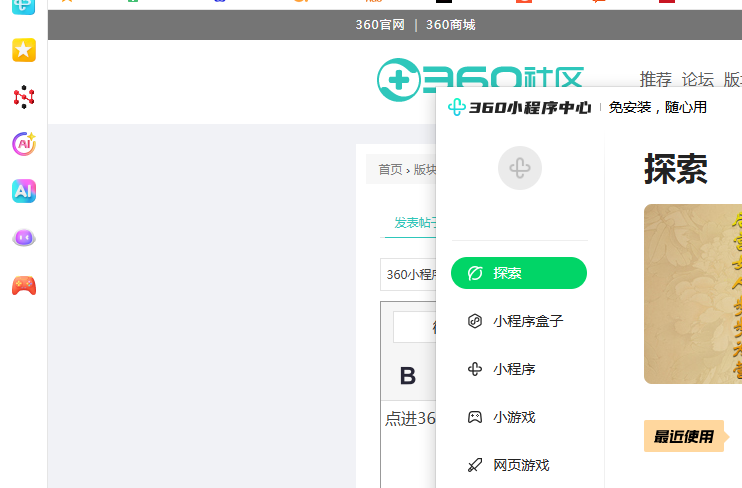Click 版块 in the breadcrumb
The width and height of the screenshot is (742, 488).
pos(424,169)
